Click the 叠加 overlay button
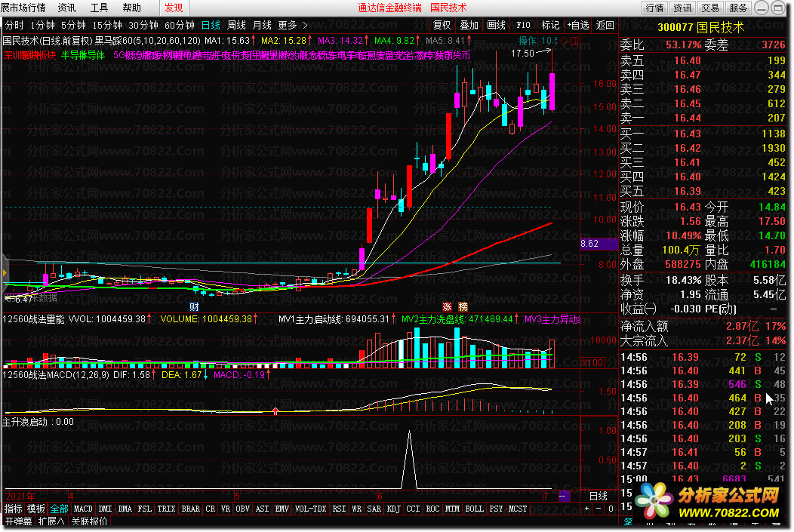The width and height of the screenshot is (794, 532). coord(469,25)
